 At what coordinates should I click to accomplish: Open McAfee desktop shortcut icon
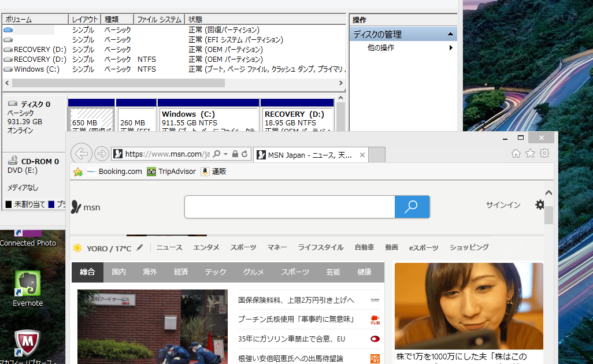(x=27, y=343)
